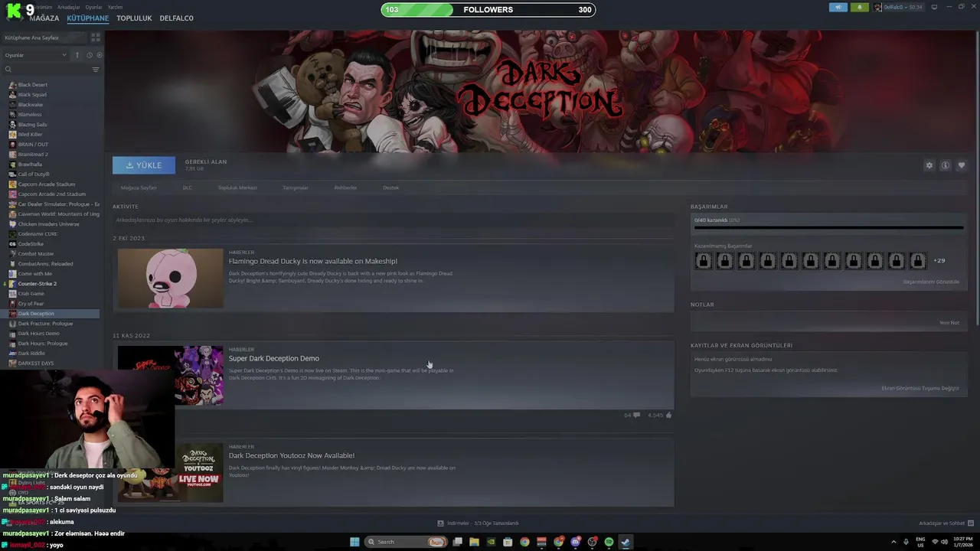Screen dimensions: 980x551
Task: Open the Arkadaşlar menu
Action: tap(68, 7)
